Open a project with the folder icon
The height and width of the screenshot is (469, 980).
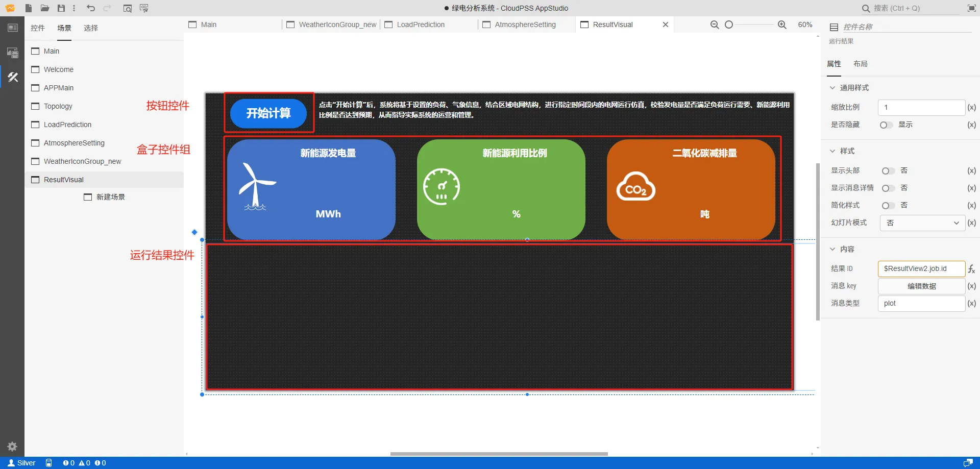point(45,8)
